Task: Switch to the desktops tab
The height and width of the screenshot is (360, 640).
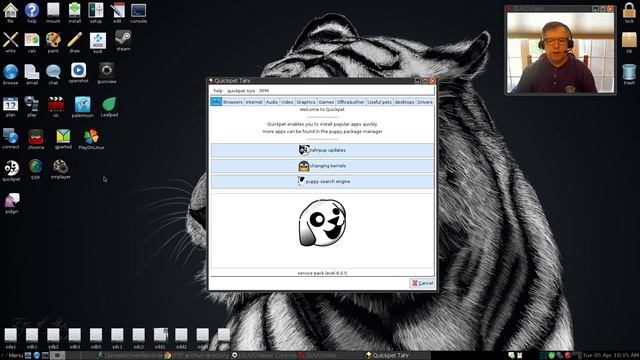Action: tap(404, 102)
